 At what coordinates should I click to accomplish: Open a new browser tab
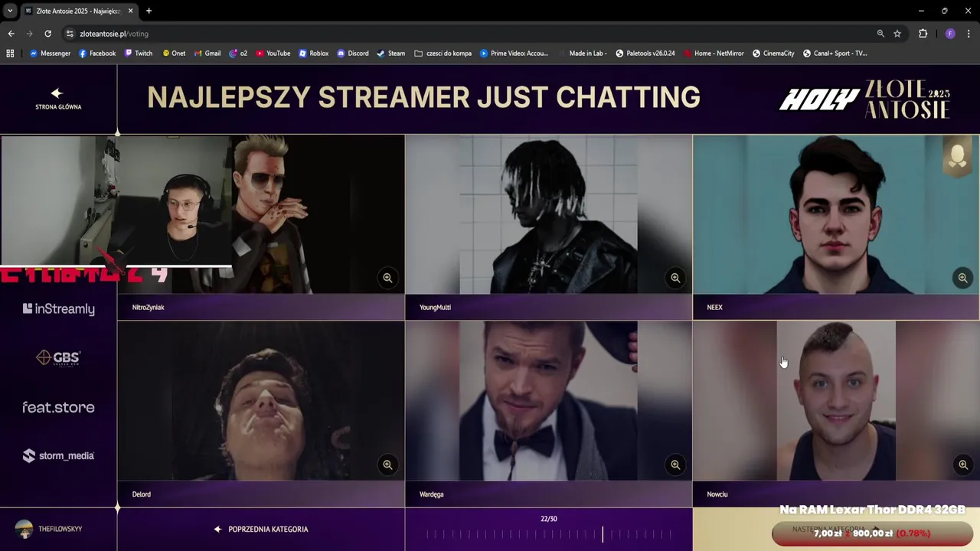[x=149, y=11]
